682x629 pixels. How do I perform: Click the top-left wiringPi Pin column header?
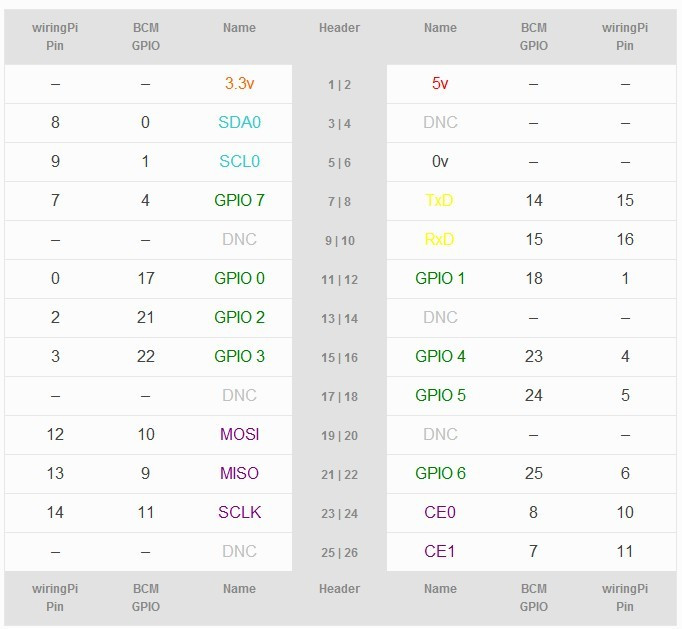pyautogui.click(x=55, y=37)
